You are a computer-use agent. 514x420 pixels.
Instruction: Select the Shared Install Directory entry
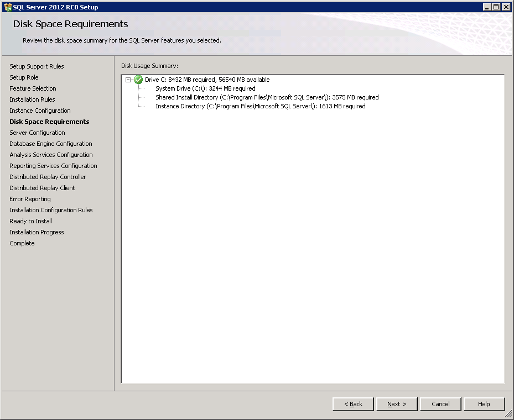coord(267,97)
